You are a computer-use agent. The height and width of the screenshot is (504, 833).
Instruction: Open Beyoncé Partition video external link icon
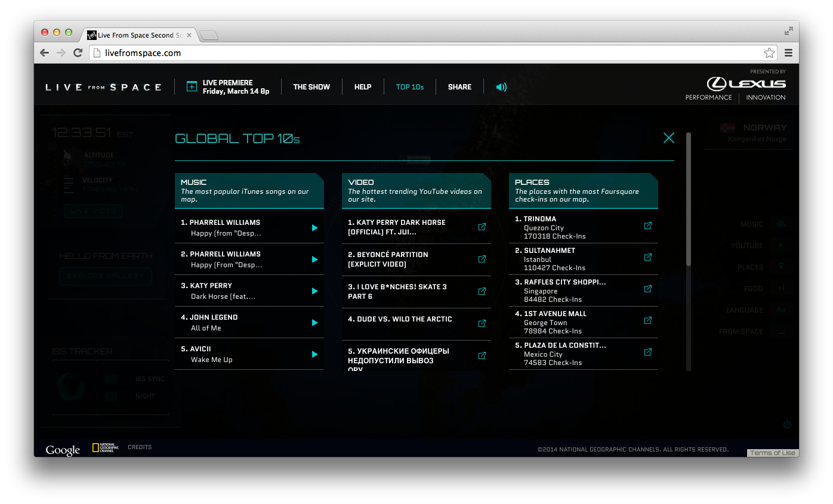point(482,259)
